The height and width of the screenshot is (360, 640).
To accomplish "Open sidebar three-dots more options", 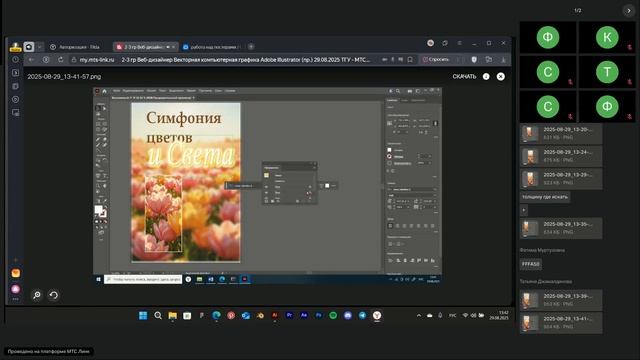I will (16, 299).
